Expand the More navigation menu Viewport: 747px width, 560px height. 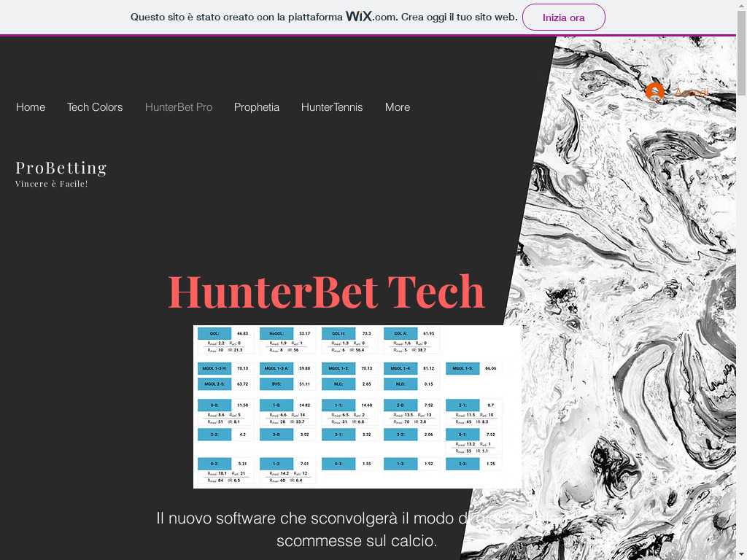click(398, 107)
